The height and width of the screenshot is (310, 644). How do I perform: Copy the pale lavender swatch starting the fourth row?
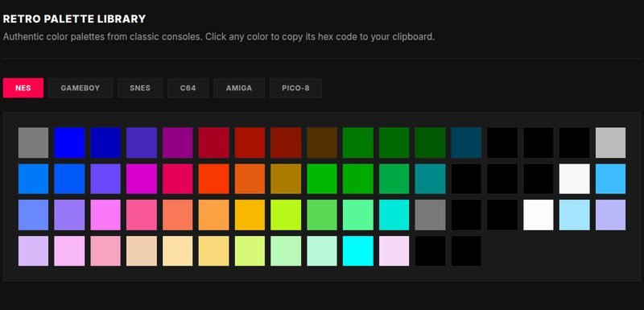coord(33,251)
